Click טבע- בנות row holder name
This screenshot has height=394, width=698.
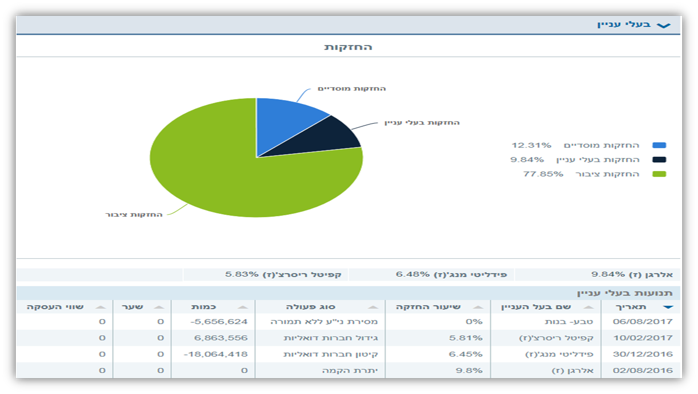click(569, 322)
